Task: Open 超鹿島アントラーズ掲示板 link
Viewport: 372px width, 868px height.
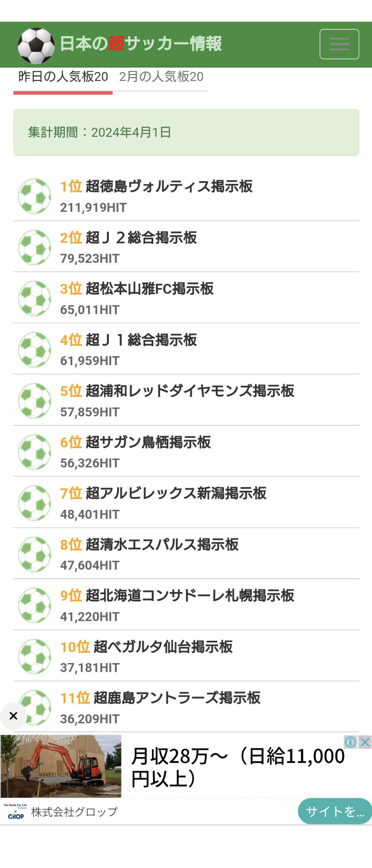Action: point(177,698)
